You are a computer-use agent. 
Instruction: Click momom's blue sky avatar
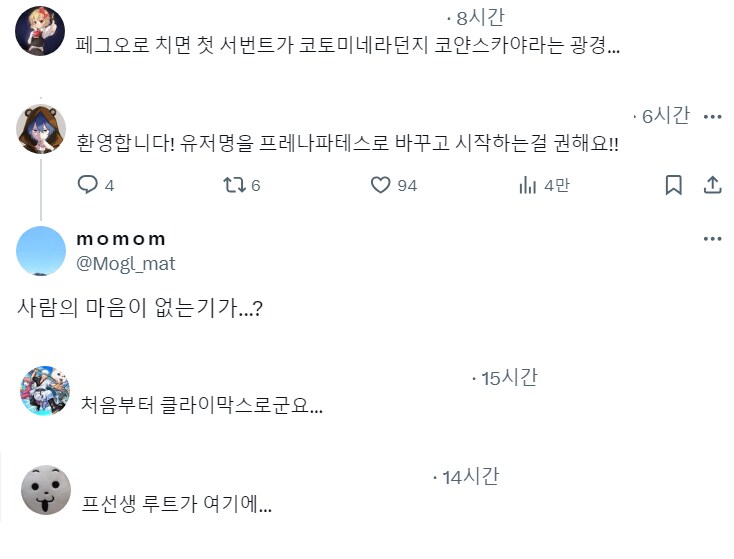41,250
